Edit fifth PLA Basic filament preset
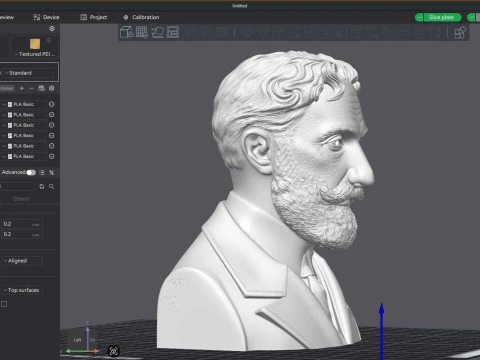The image size is (480, 360). point(51,146)
